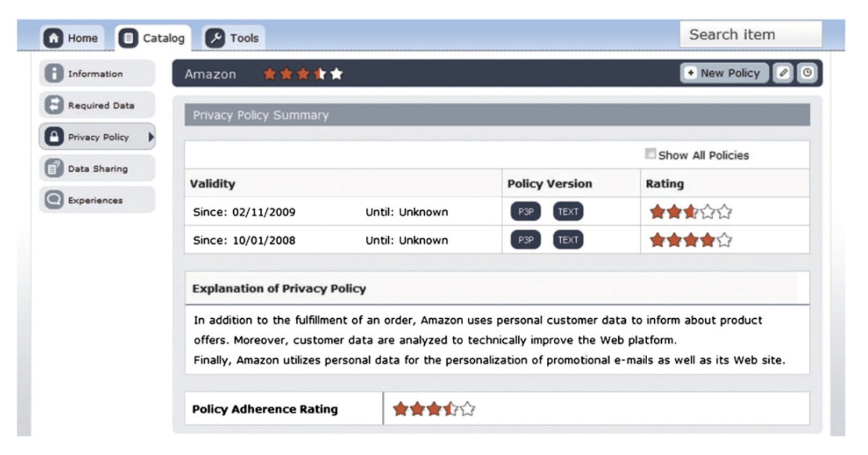
Task: Focus the Search item field
Action: pyautogui.click(x=750, y=34)
